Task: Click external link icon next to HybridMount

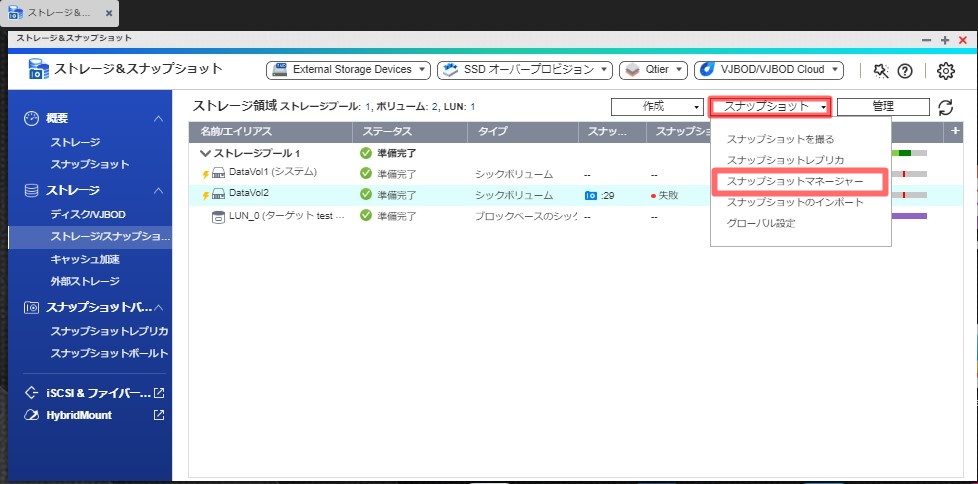Action: (159, 415)
